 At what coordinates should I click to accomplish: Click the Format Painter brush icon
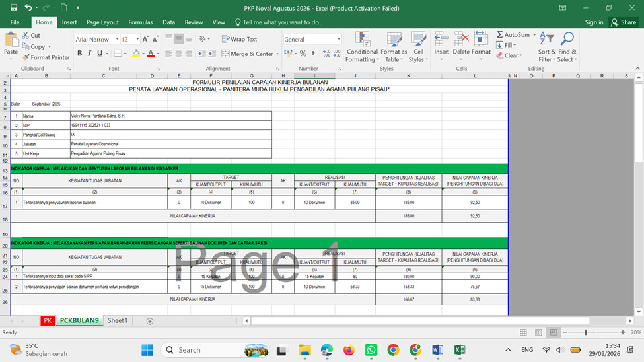(26, 57)
